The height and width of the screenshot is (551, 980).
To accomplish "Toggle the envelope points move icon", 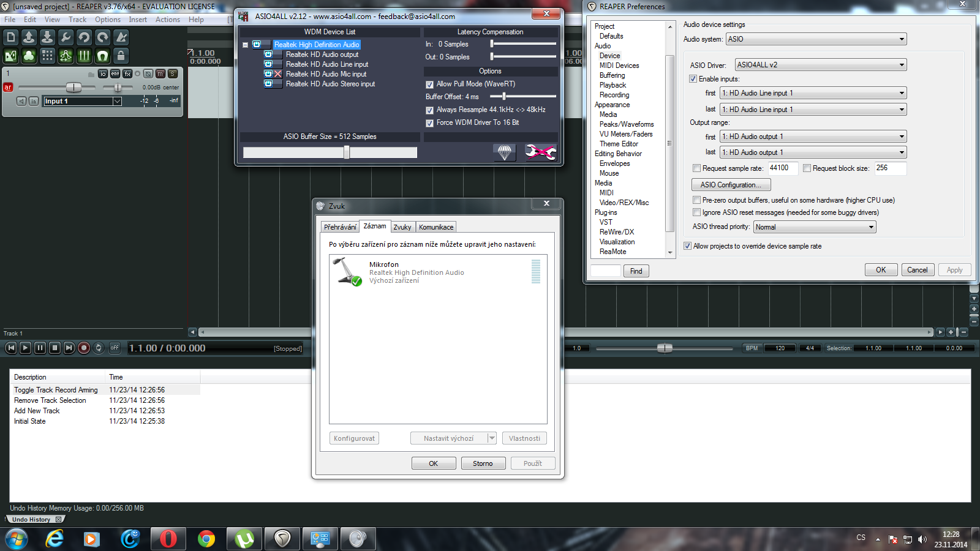I will (x=66, y=56).
